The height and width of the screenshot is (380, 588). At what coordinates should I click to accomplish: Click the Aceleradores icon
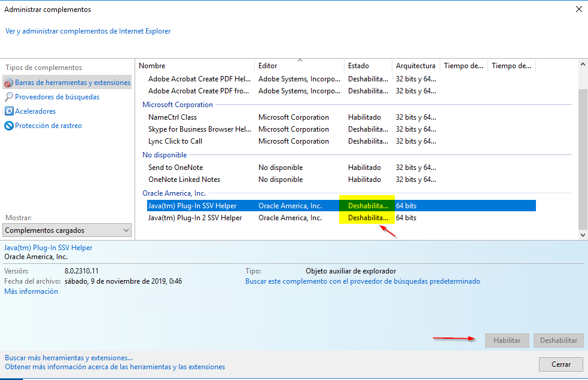coord(9,111)
